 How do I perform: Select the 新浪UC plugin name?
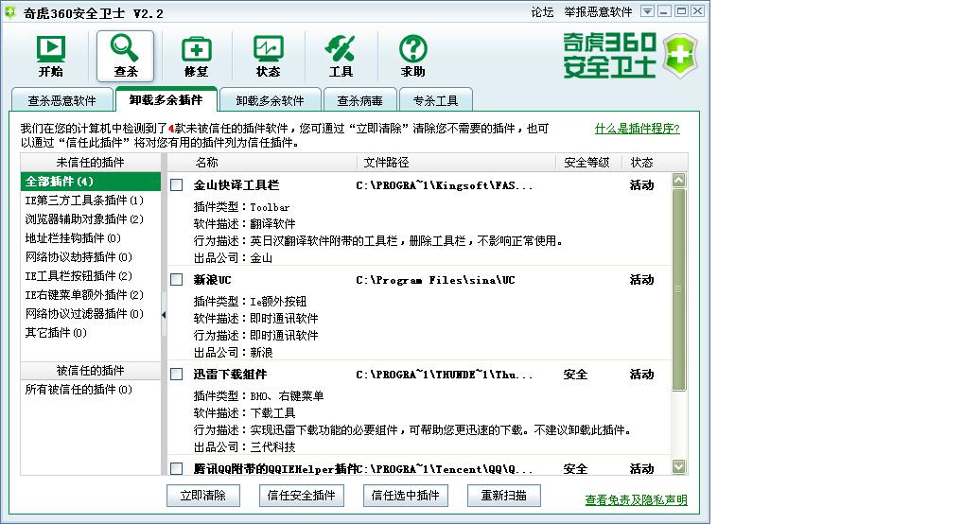point(213,280)
